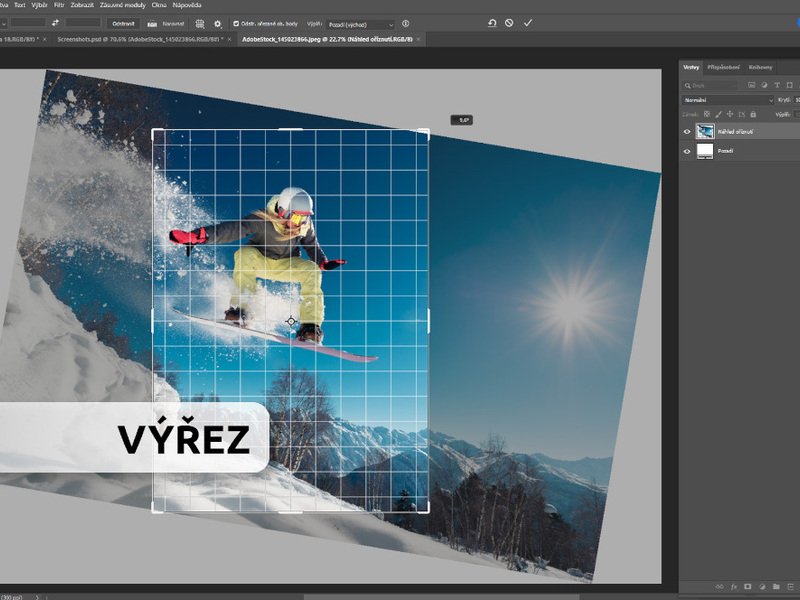Reset the crop with the undo arrow
This screenshot has height=600, width=800.
tap(492, 23)
